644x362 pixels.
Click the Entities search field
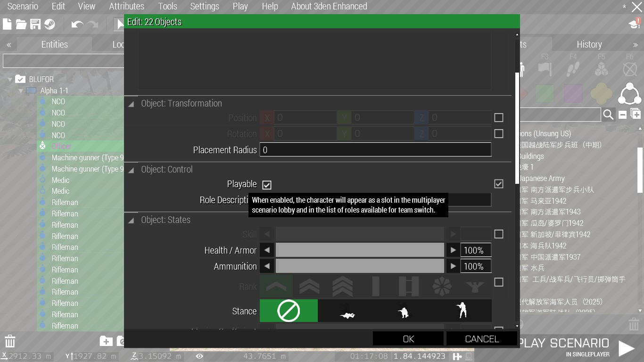click(x=63, y=61)
